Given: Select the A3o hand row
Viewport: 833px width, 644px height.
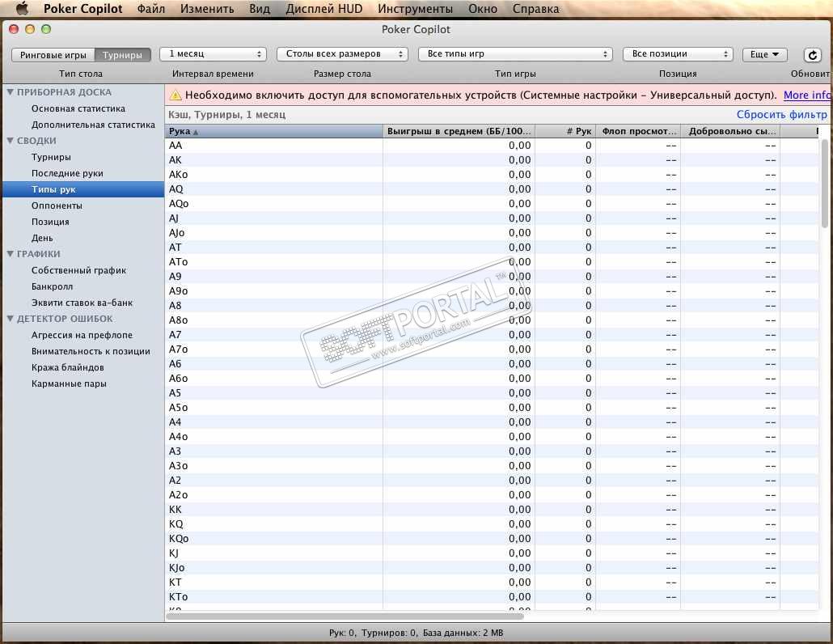Looking at the screenshot, I should coord(492,465).
